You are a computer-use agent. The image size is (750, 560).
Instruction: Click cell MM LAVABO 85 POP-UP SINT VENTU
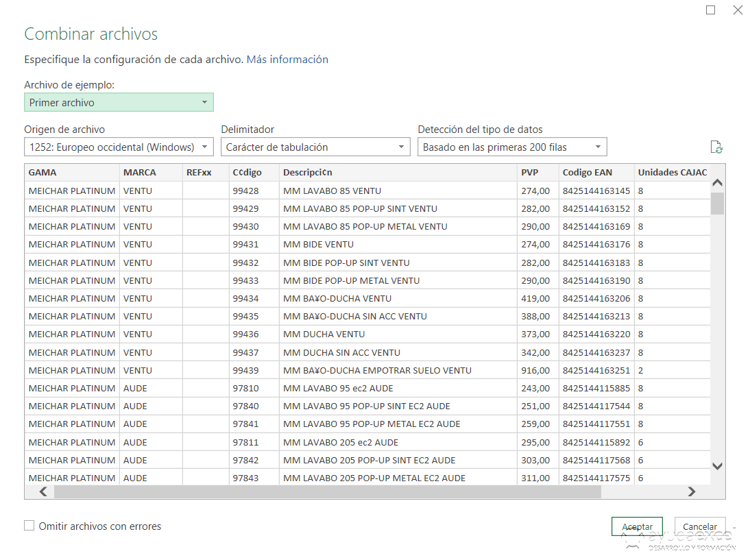click(x=398, y=208)
